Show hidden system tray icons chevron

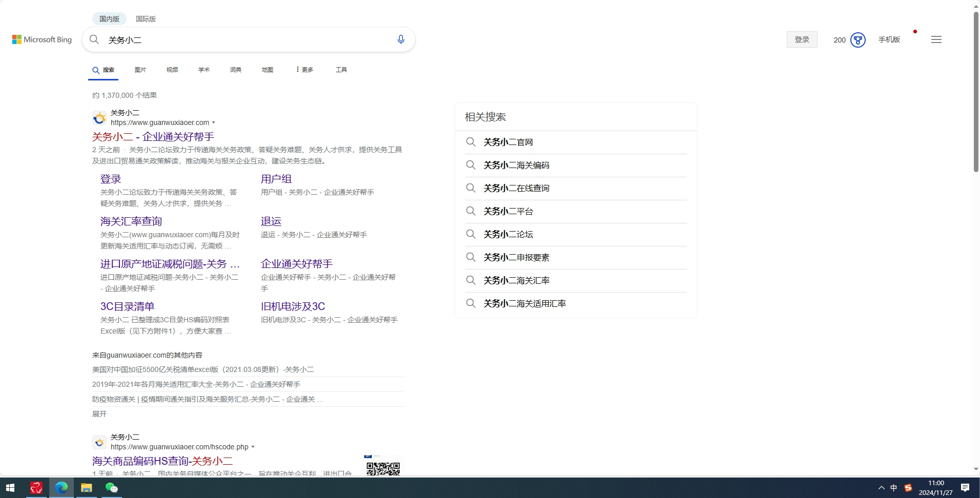pyautogui.click(x=881, y=488)
